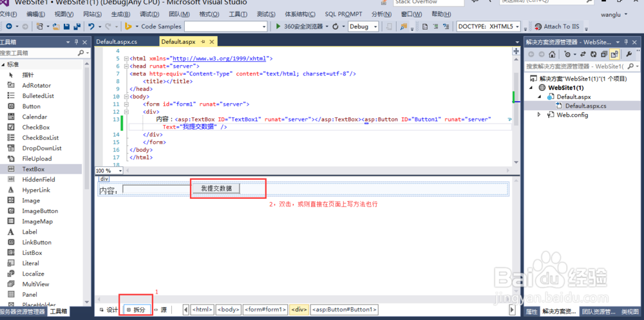Click inside the Solution Explorer search field
This screenshot has height=320, width=644.
click(x=575, y=66)
